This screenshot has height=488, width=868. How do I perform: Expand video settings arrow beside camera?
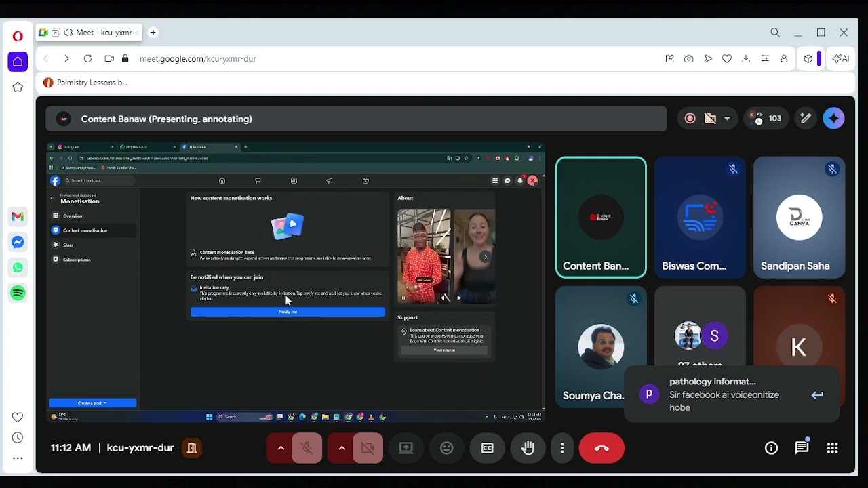tap(342, 448)
